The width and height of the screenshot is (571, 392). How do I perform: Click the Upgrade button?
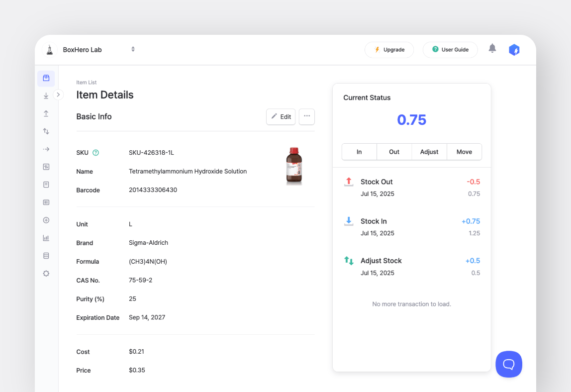389,49
